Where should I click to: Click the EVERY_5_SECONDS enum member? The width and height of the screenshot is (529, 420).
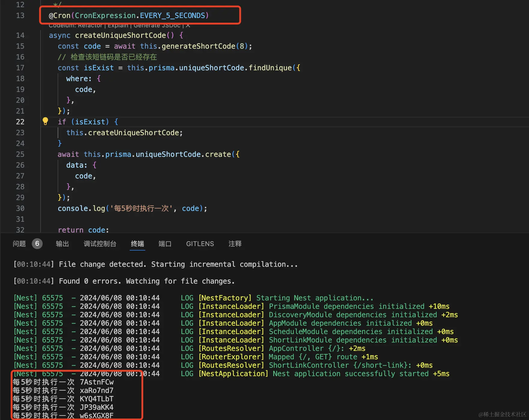(x=172, y=16)
